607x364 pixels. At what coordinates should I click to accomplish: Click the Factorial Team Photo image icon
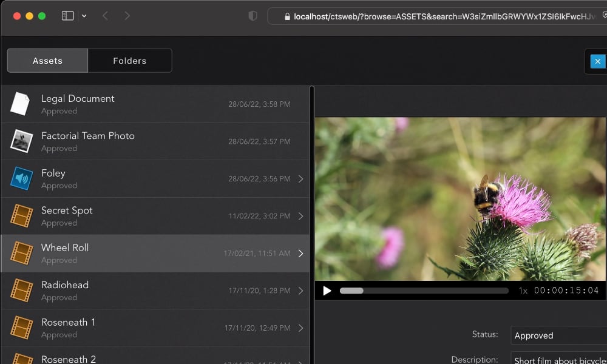point(21,141)
